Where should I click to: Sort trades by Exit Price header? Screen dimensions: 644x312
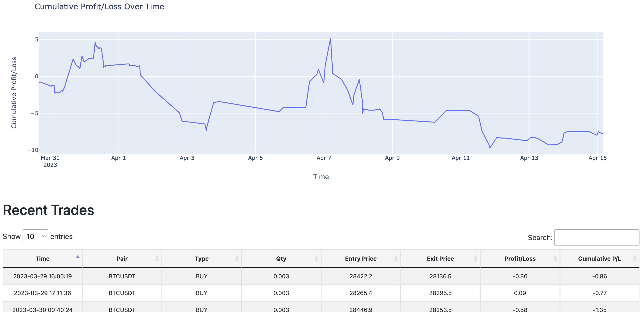(x=441, y=258)
